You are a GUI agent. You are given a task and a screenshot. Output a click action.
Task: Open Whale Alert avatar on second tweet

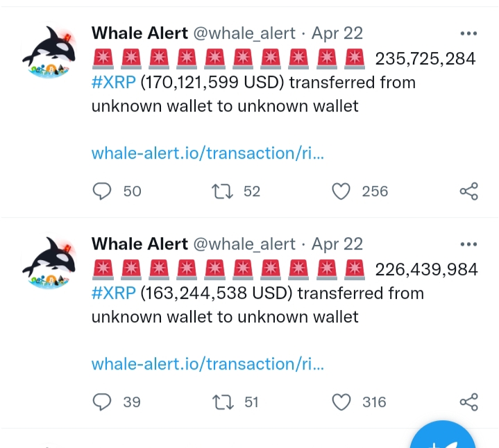pyautogui.click(x=49, y=262)
